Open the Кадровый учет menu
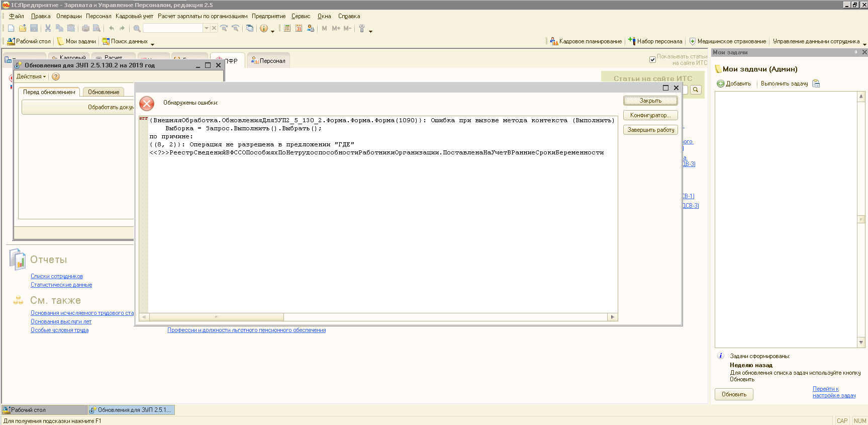This screenshot has height=425, width=868. (x=134, y=16)
